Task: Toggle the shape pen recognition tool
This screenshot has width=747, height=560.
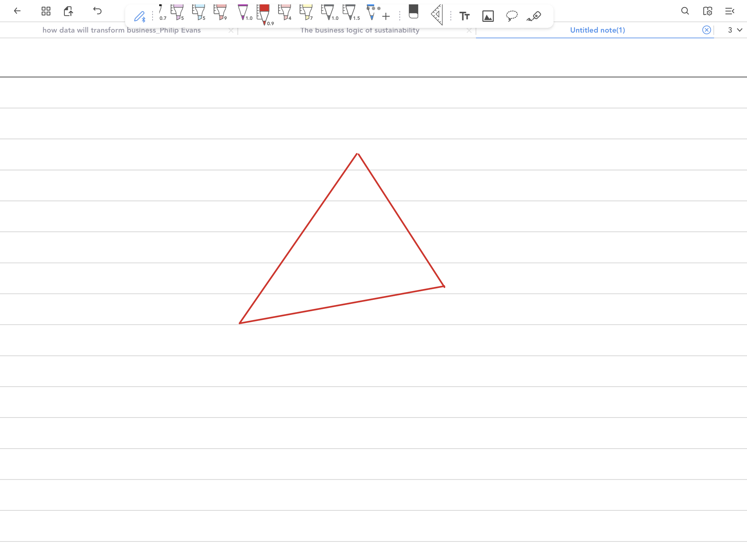Action: pos(534,16)
